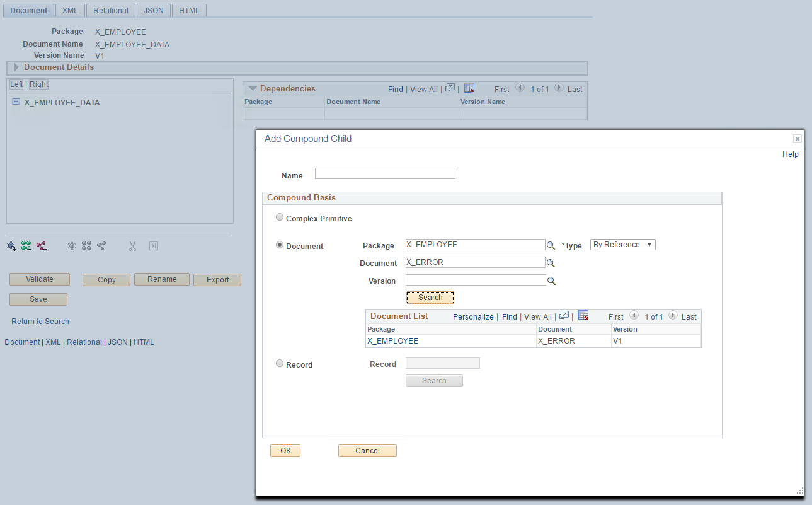This screenshot has height=505, width=812.
Task: Select the Record radio button
Action: point(279,363)
